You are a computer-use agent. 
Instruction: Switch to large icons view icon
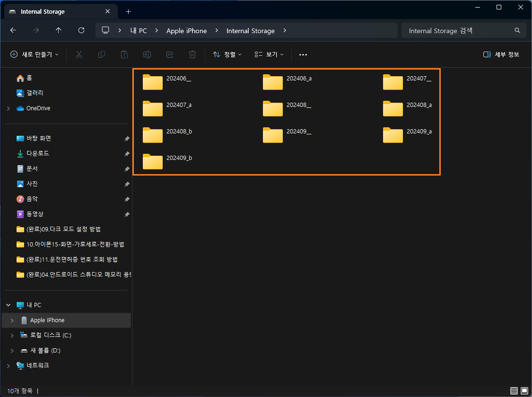click(x=524, y=391)
